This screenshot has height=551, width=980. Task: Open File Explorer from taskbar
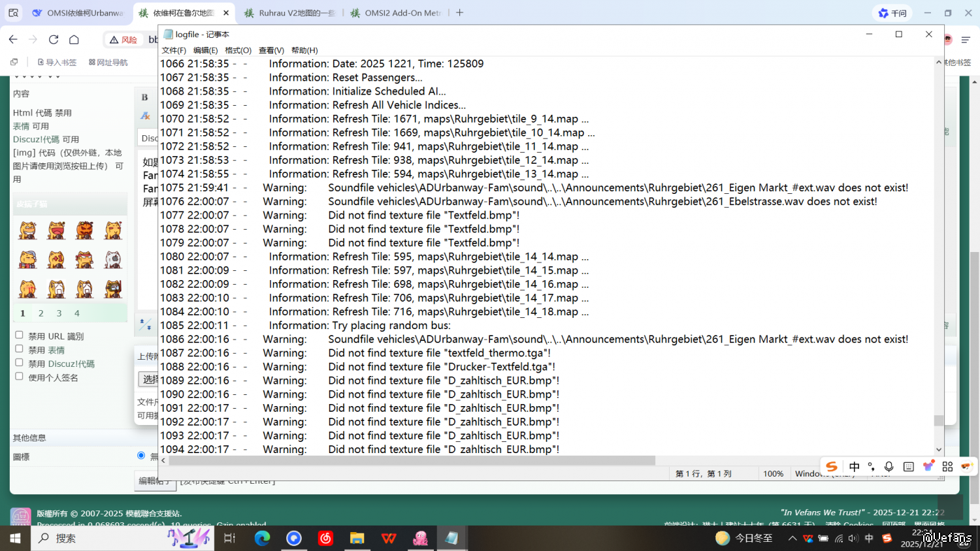point(357,538)
